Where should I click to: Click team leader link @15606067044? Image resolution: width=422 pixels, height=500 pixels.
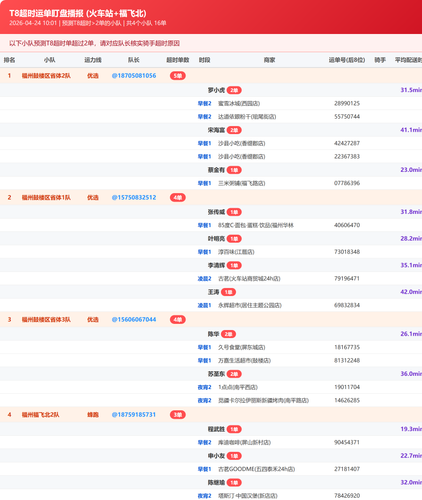coord(134,319)
